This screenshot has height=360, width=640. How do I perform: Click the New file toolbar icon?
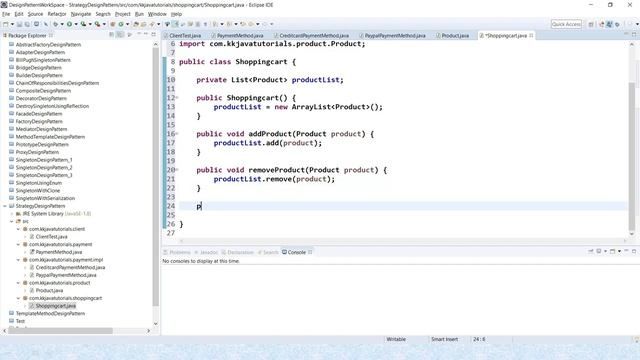point(6,24)
